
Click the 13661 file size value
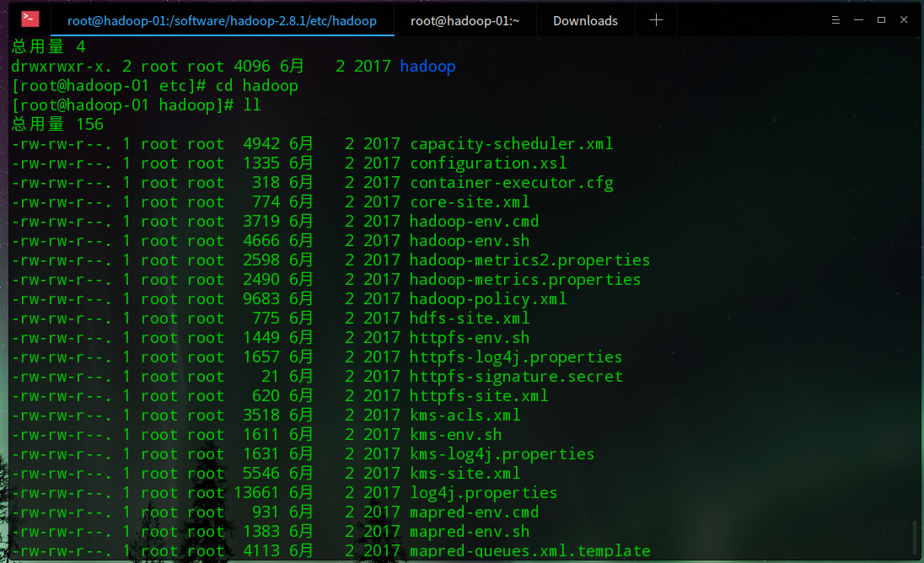(x=257, y=494)
